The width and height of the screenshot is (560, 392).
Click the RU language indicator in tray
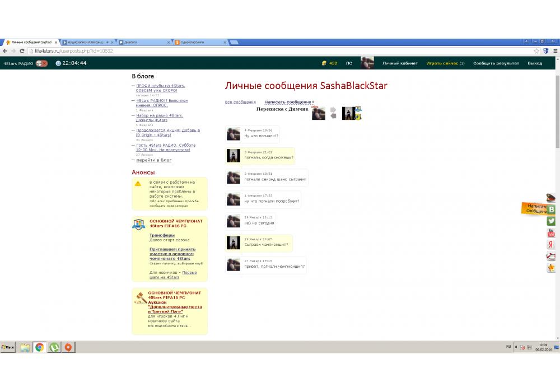coord(508,347)
